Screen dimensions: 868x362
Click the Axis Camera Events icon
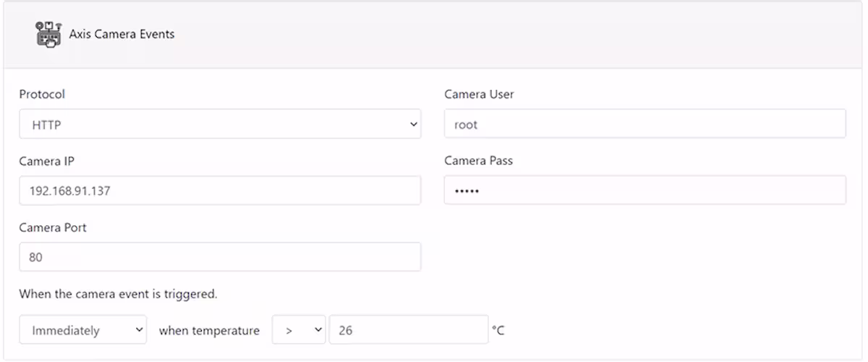coord(48,34)
